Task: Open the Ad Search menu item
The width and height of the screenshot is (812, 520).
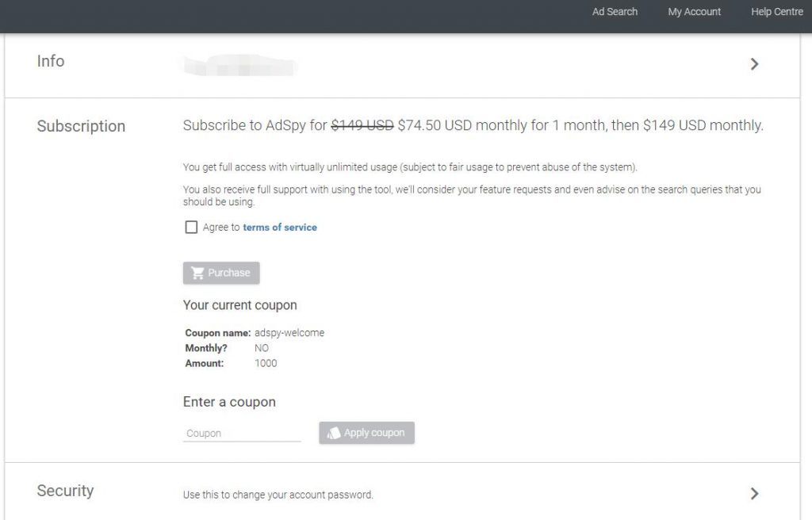Action: tap(615, 11)
